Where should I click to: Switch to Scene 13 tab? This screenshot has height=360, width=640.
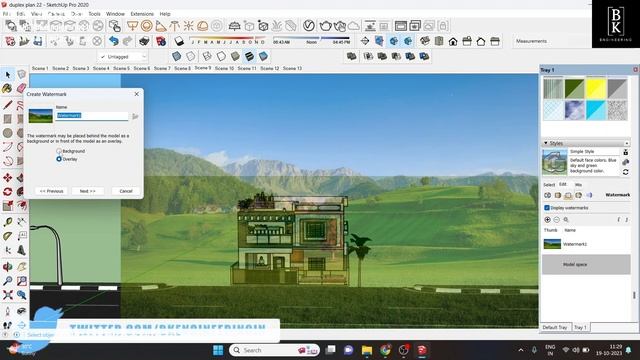tap(292, 68)
